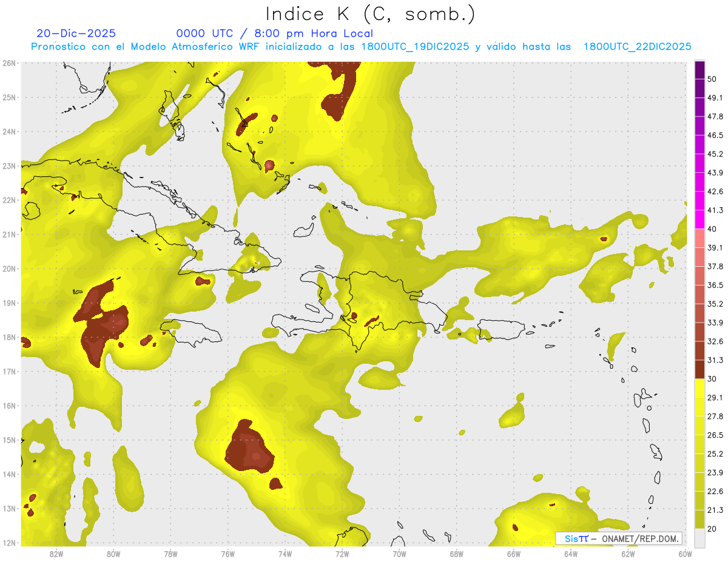Click the colorbar value "35.2"
The image size is (728, 562).
[715, 304]
